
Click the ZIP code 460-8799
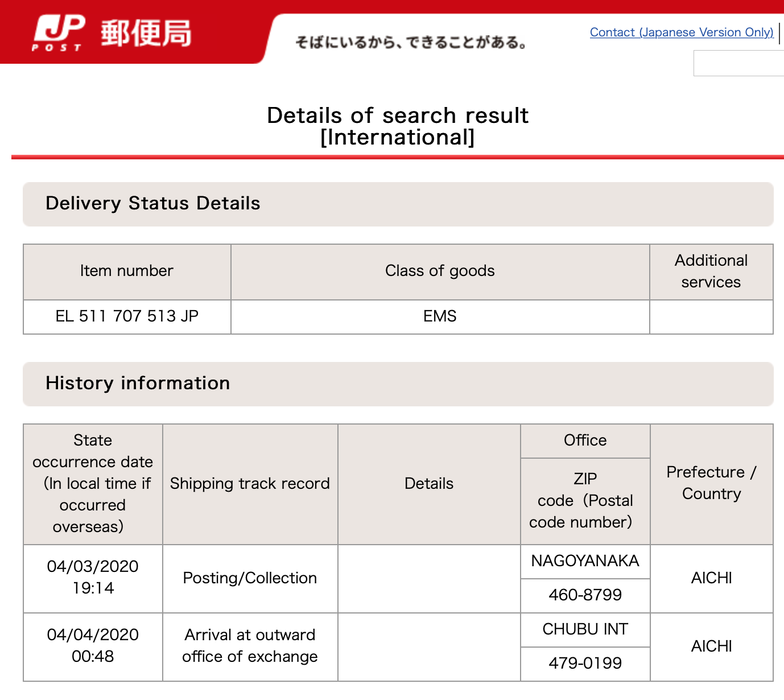[585, 595]
